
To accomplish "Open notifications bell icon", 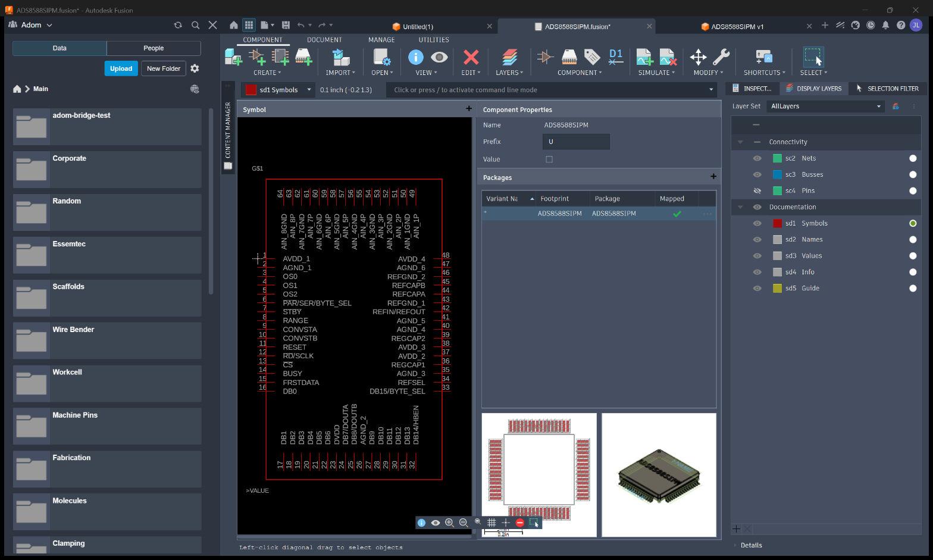I will tap(885, 25).
